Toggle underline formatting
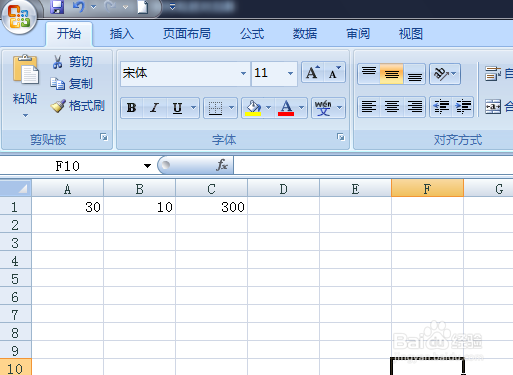Screen dimensions: 513x375 click(177, 108)
